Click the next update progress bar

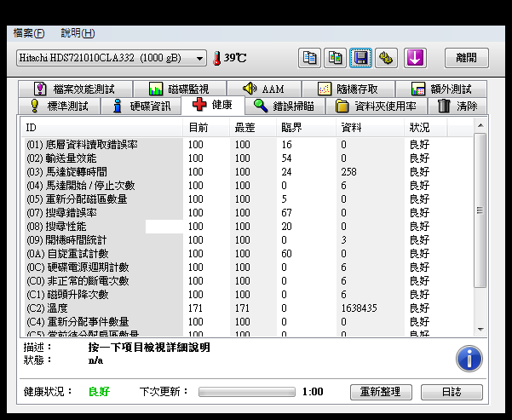(247, 392)
